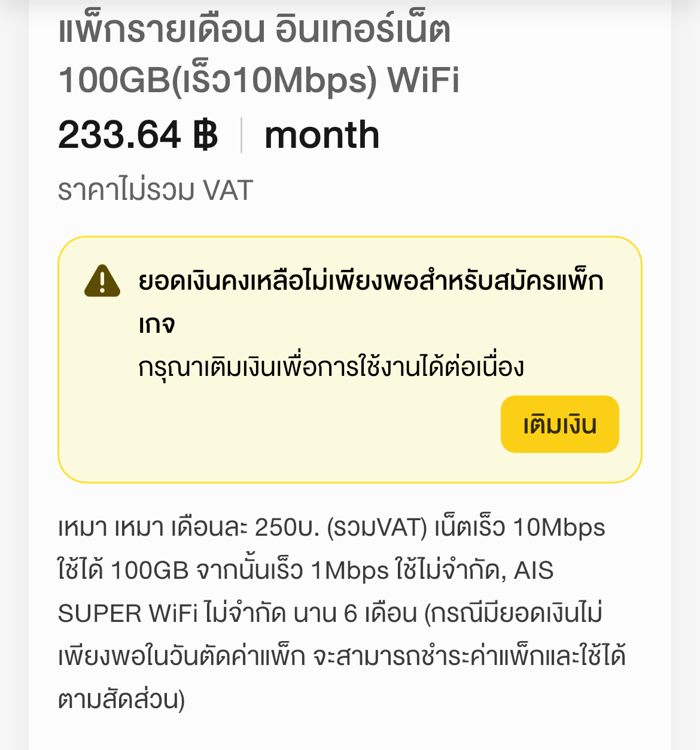Click the word เกจ in the warning
Viewport: 700px width, 750px height.
tap(157, 324)
